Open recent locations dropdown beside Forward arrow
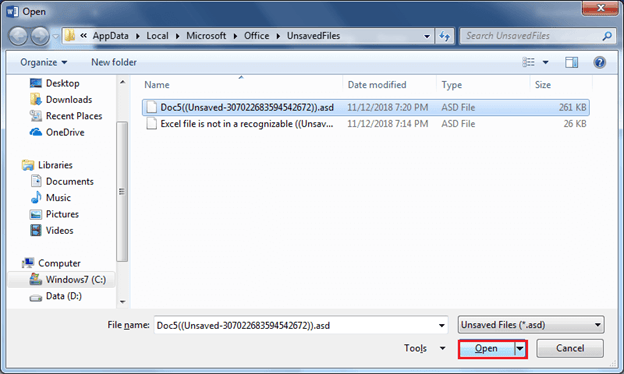 [56, 36]
